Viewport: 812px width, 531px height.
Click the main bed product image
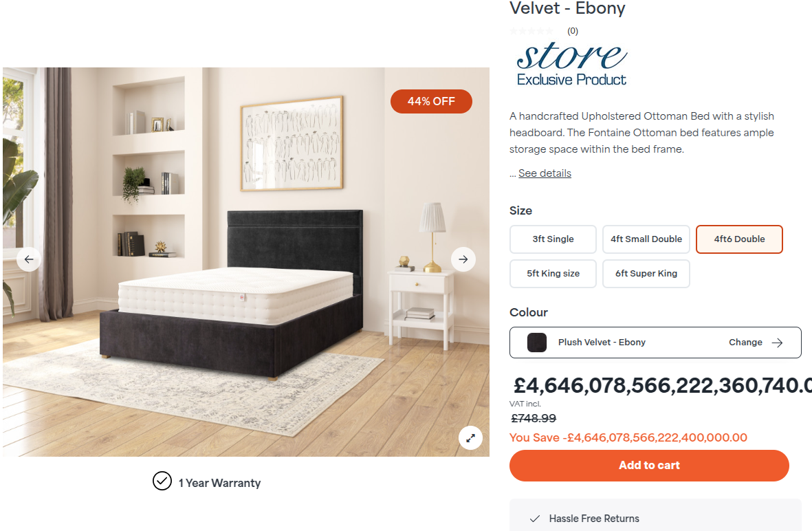coord(246,261)
